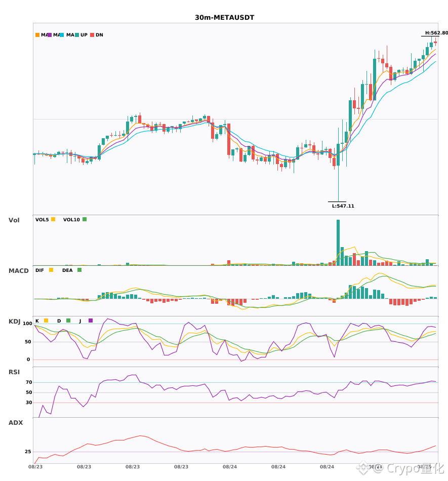Image resolution: width=448 pixels, height=481 pixels.
Task: Click the UP legend label
Action: 84,35
